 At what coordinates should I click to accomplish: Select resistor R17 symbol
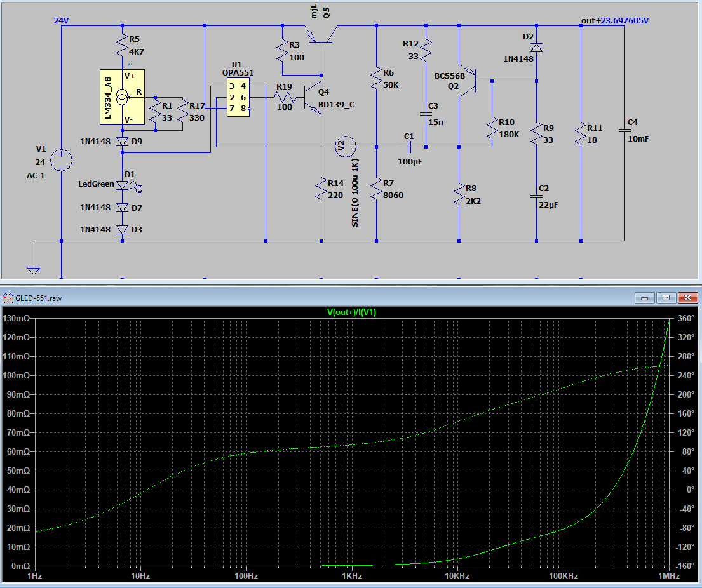[183, 111]
